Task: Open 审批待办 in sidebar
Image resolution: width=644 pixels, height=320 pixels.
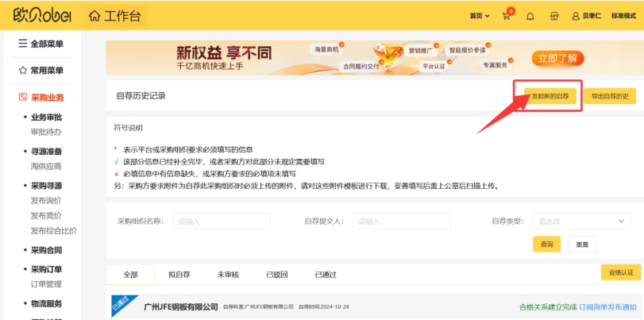Action: (x=46, y=133)
